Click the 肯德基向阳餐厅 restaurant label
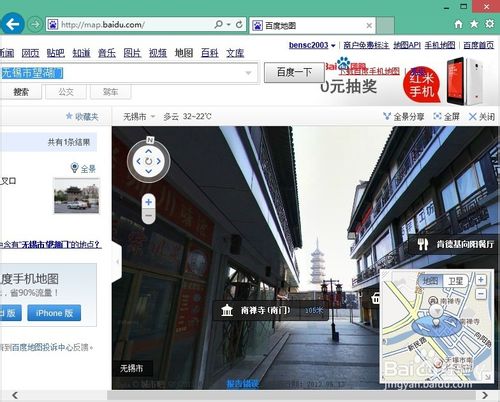The width and height of the screenshot is (500, 402). point(455,244)
